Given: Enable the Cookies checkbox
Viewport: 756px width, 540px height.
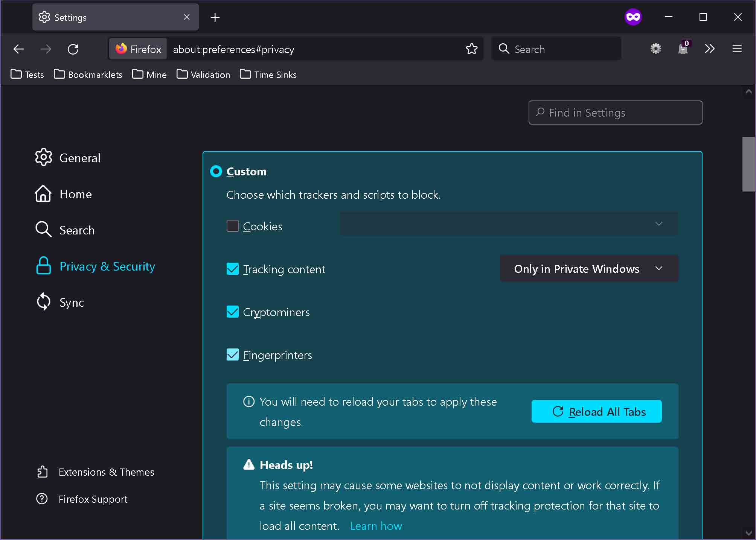Looking at the screenshot, I should point(233,226).
